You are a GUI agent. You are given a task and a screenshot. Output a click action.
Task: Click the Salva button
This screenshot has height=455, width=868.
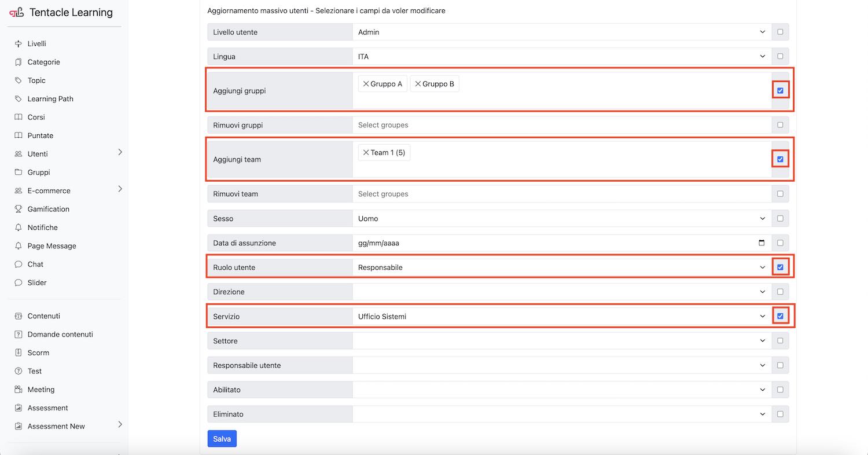[x=222, y=438]
